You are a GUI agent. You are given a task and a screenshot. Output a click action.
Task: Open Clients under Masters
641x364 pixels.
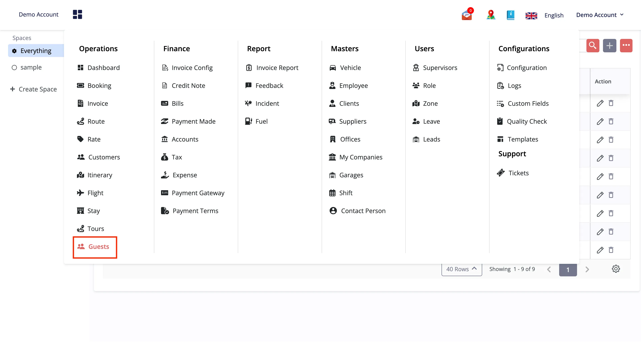point(344,104)
